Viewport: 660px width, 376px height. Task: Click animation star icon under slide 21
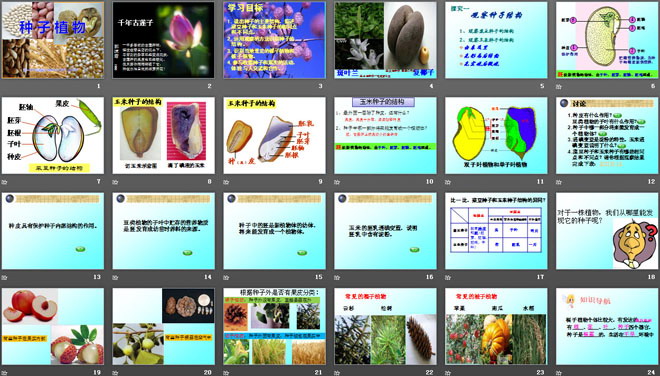226,373
